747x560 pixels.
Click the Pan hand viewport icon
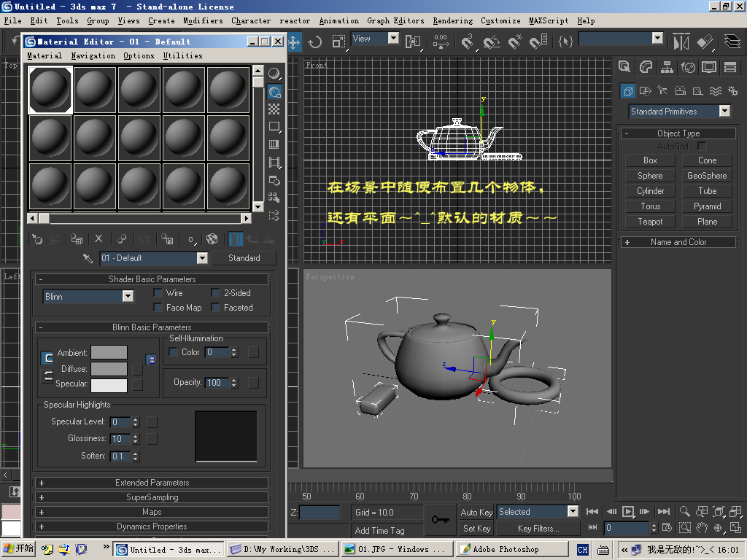[x=701, y=528]
